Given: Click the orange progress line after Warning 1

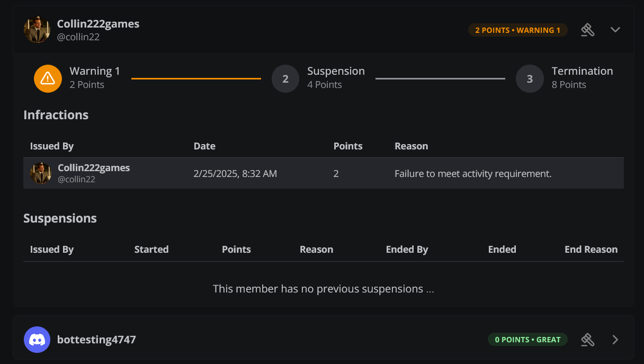Looking at the screenshot, I should coord(196,78).
